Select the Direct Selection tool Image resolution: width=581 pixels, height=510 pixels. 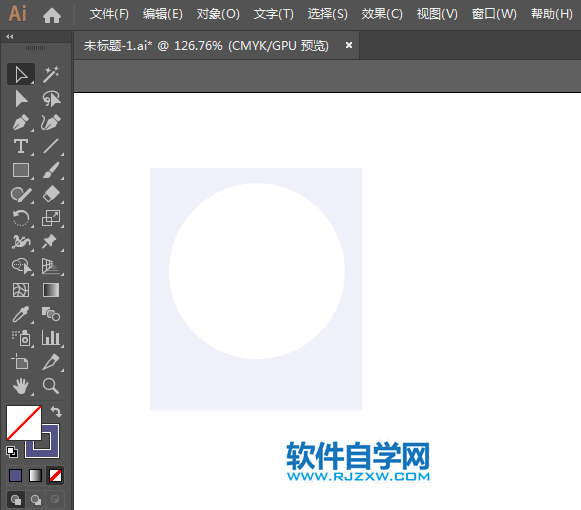point(21,99)
